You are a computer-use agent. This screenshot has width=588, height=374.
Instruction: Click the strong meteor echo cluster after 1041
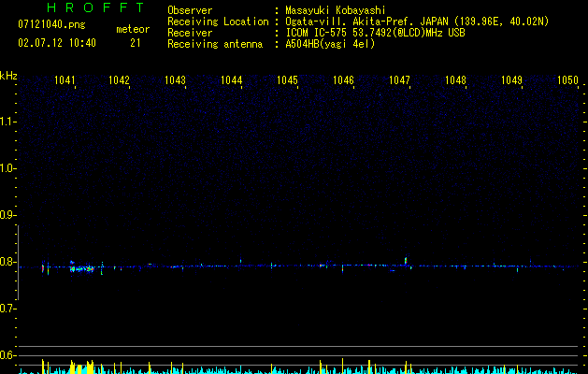81,267
